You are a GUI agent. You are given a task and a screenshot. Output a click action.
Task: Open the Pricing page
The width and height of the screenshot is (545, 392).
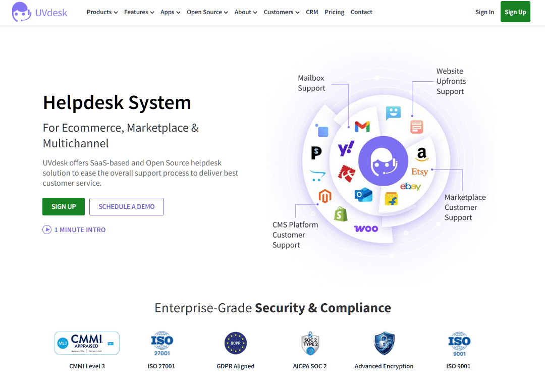coord(335,12)
